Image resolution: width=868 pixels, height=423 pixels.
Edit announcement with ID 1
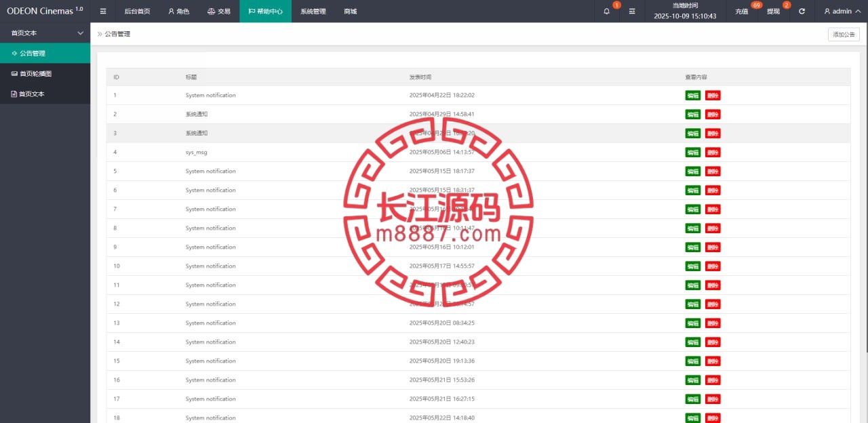693,96
